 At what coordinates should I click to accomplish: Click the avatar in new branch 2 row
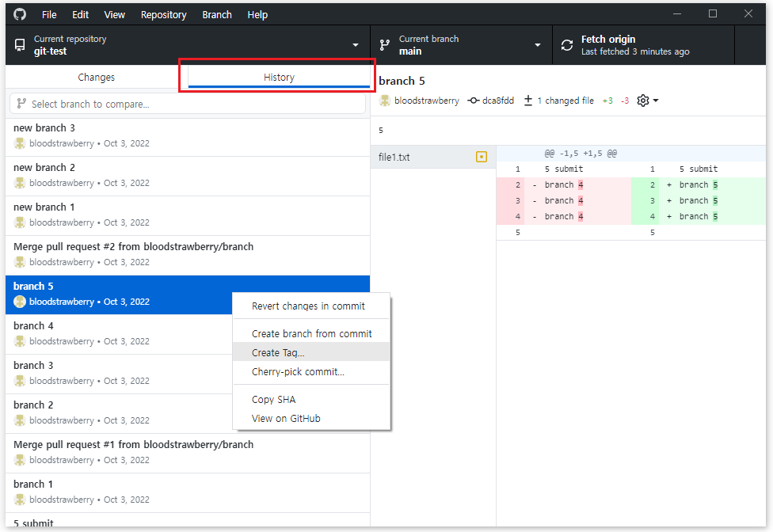(x=20, y=183)
